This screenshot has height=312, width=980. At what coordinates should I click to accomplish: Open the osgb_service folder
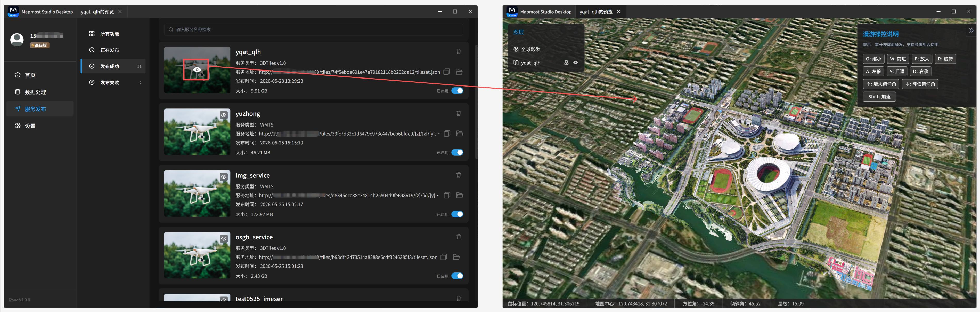[456, 257]
